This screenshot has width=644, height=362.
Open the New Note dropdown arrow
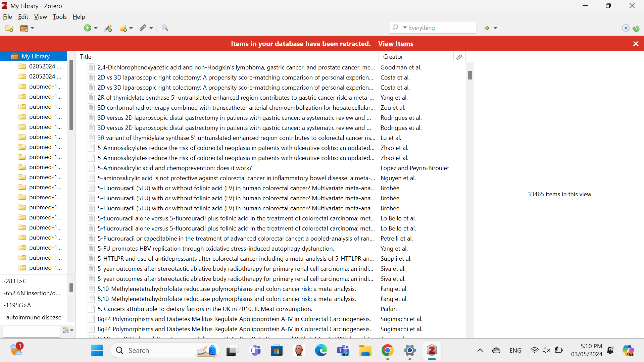(131, 28)
